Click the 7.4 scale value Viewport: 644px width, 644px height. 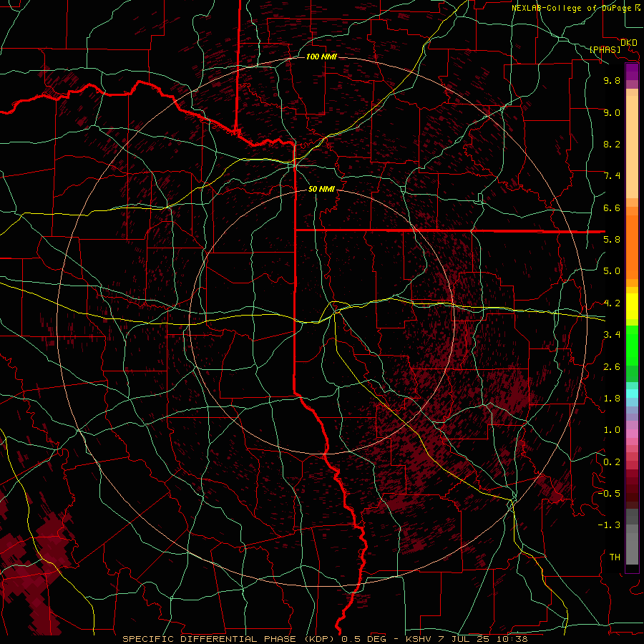[612, 176]
